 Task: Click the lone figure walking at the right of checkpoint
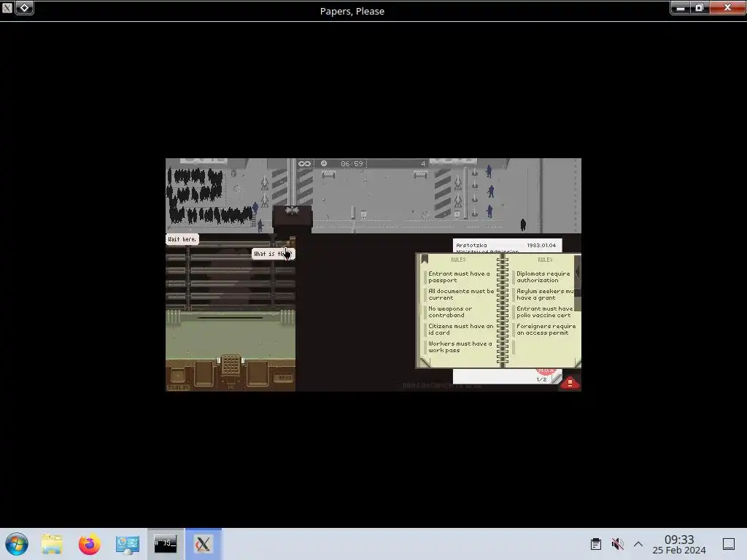(x=523, y=225)
